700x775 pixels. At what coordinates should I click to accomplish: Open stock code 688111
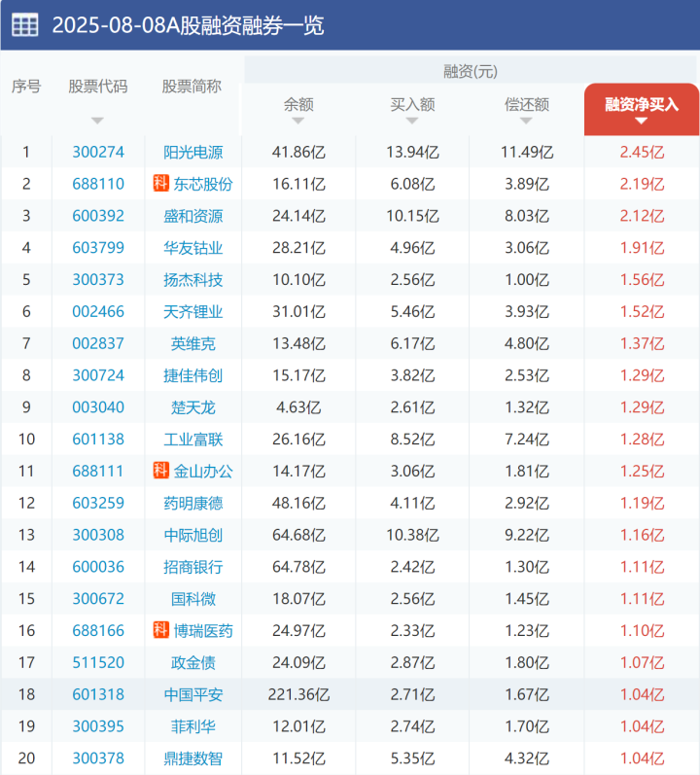click(x=98, y=471)
